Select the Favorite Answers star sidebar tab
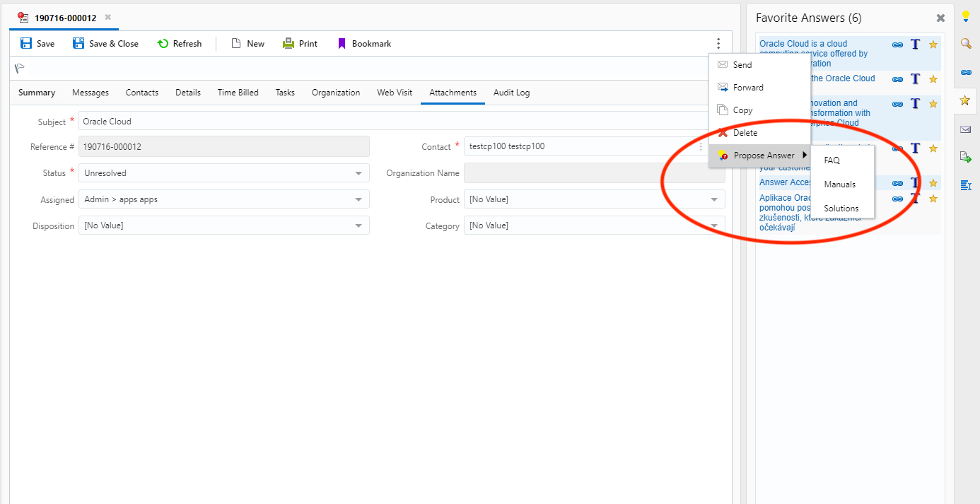Screen dimensions: 980x504 coord(964,100)
